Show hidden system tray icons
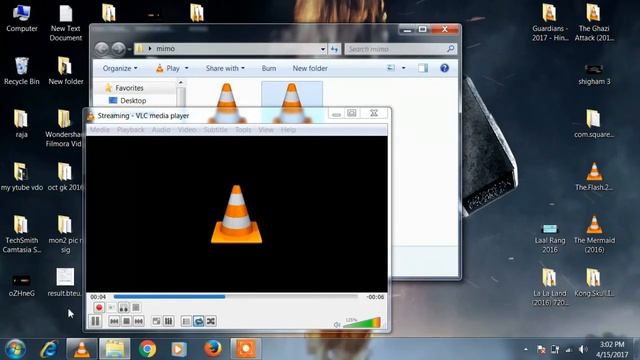Screen dimensions: 640x360 pos(526,349)
